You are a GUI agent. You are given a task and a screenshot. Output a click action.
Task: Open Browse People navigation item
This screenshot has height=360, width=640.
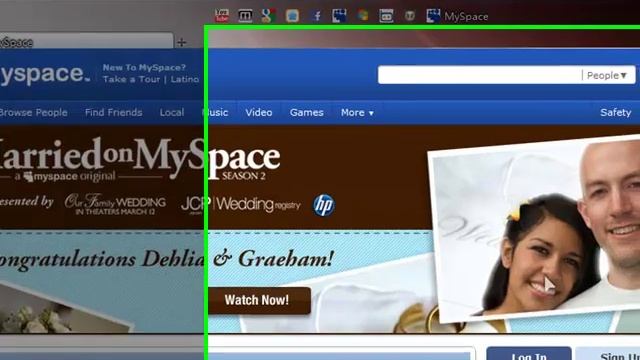[33, 113]
